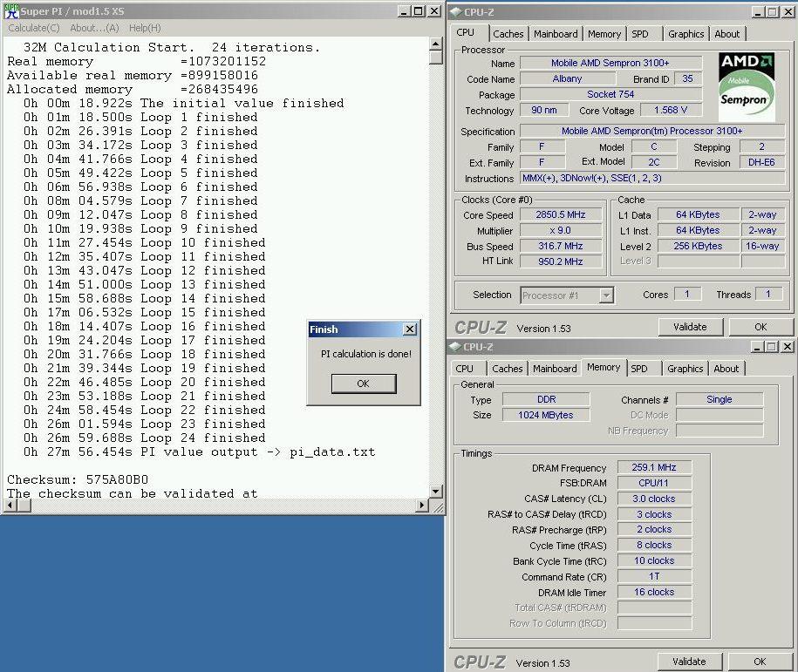Click the Cycle Time (tRAS) value 8 clocks
The height and width of the screenshot is (672, 798).
click(x=654, y=545)
